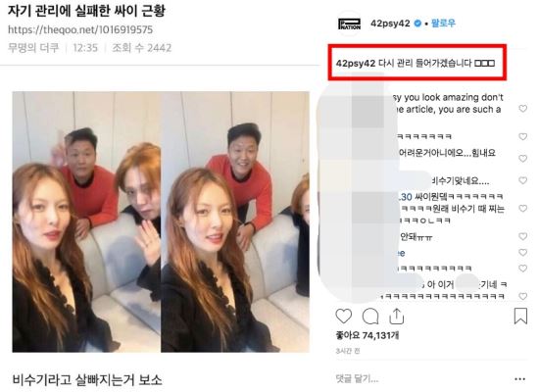Like the 'you look amazing' comment
This screenshot has width=539, height=392.
(x=523, y=109)
